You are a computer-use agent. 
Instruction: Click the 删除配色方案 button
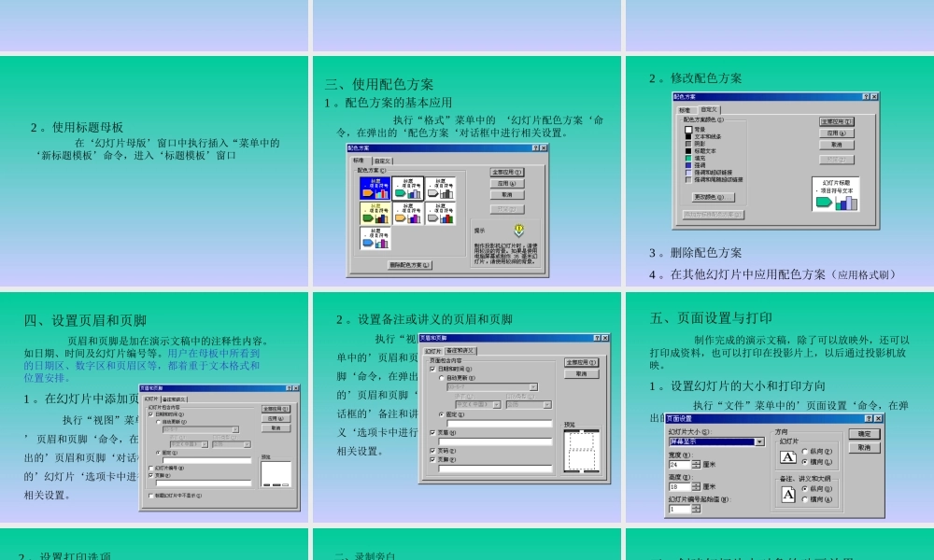click(x=409, y=265)
